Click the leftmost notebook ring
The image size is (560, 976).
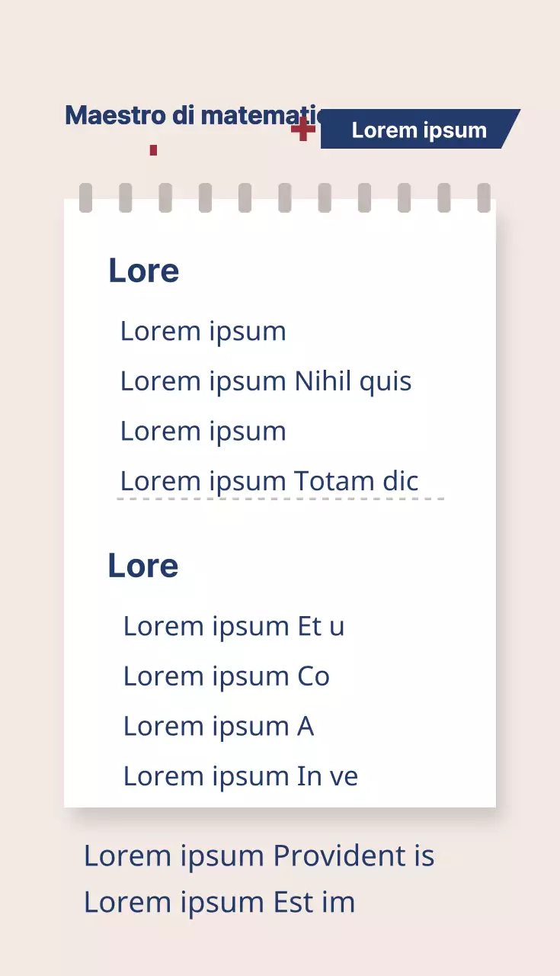pos(86,197)
